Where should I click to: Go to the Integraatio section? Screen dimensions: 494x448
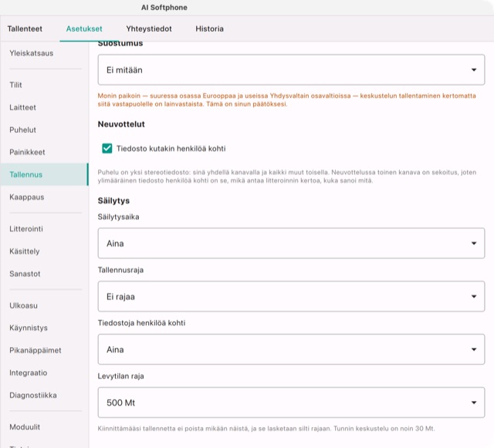(x=44, y=372)
